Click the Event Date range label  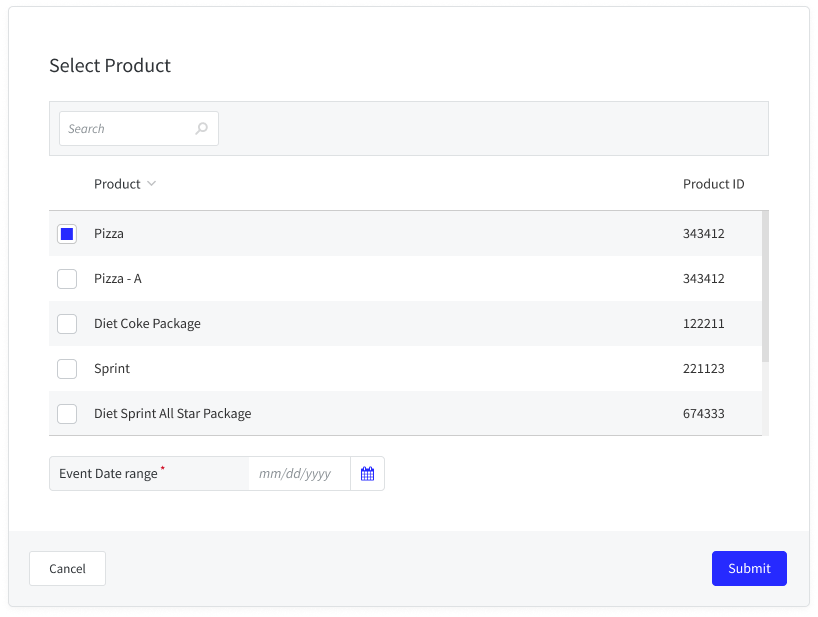click(110, 473)
